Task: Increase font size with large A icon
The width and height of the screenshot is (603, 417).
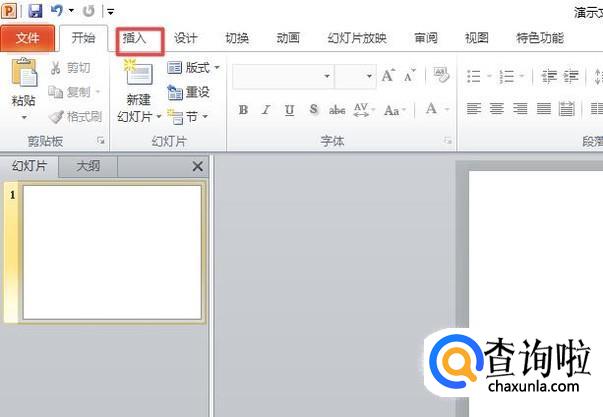Action: [388, 75]
